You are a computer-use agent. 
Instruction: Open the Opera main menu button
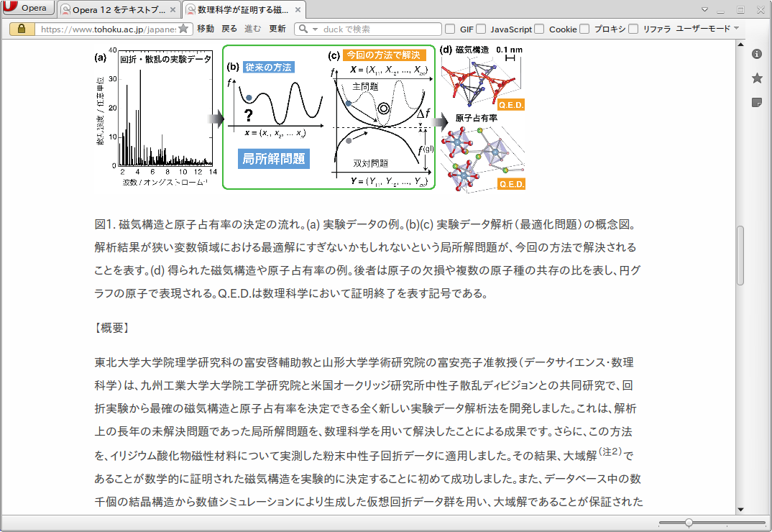tap(28, 9)
